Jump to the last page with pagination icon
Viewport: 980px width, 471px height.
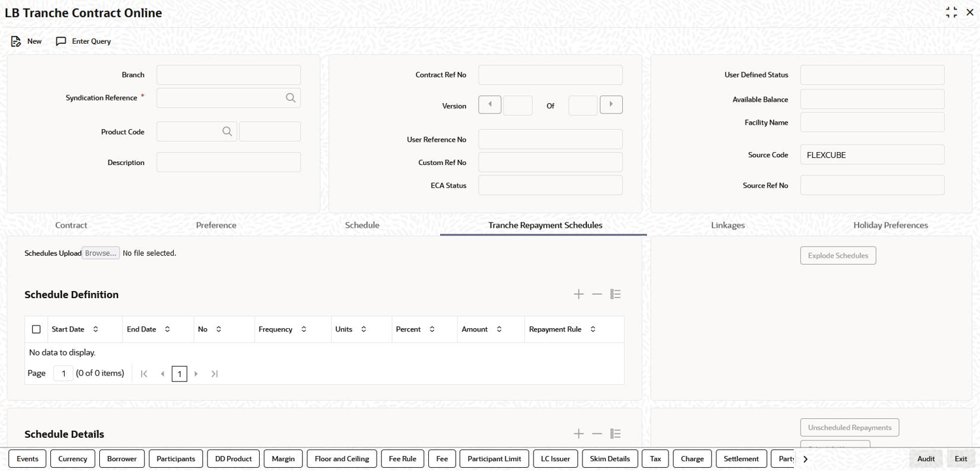(x=214, y=373)
